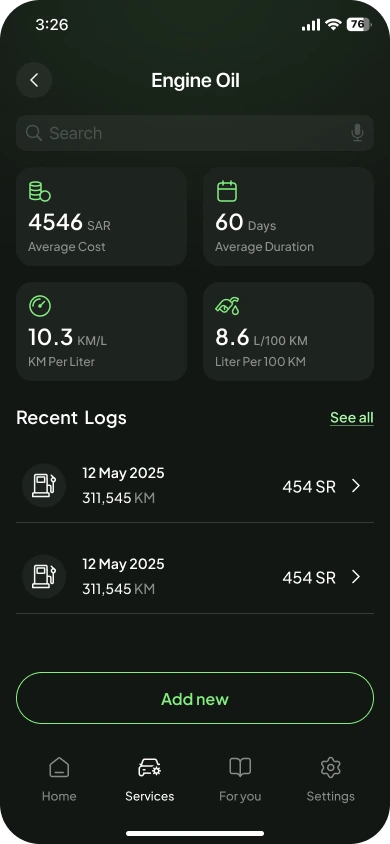Tap the microphone icon in search bar
Image resolution: width=390 pixels, height=844 pixels.
(357, 133)
